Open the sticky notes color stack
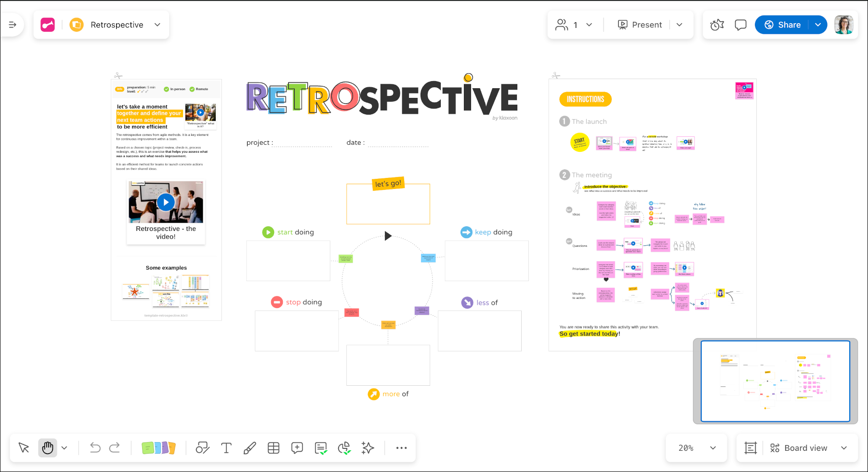This screenshot has height=472, width=868. pos(158,448)
